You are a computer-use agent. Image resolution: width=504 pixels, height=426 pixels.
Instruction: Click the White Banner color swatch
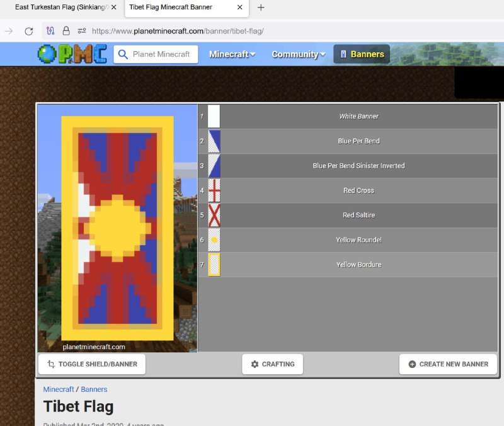[214, 117]
